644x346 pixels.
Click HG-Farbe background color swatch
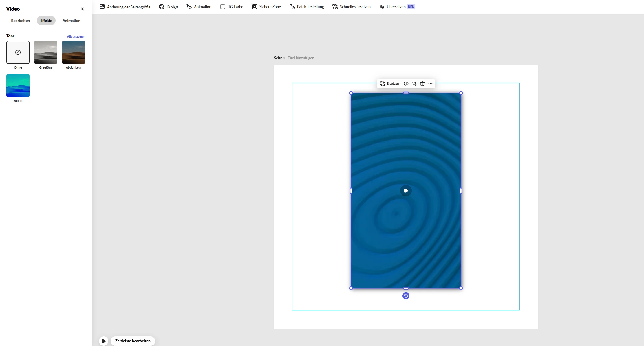pos(222,7)
